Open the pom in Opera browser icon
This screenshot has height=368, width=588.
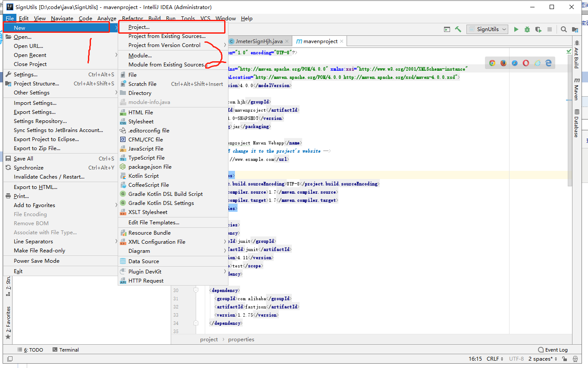point(526,63)
